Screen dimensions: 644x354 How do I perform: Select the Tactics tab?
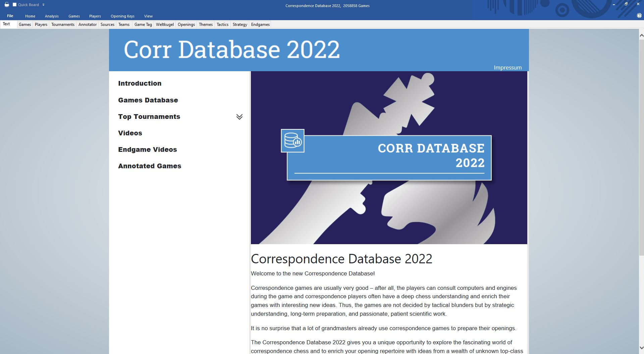[222, 25]
